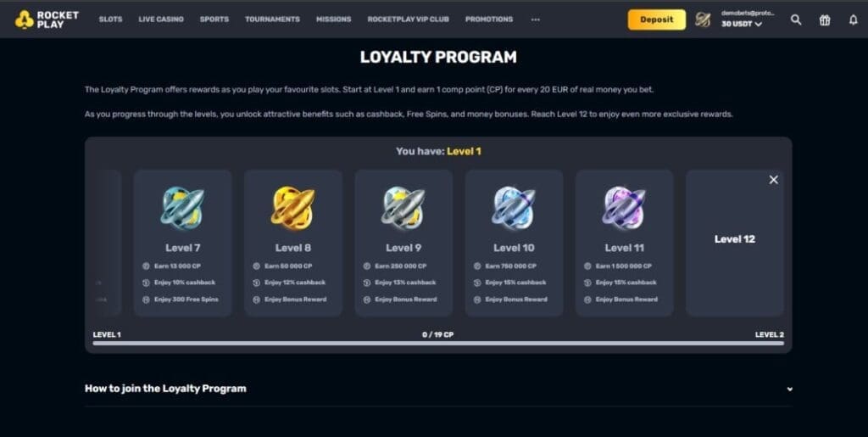Click the user avatar badge icon
The height and width of the screenshot is (437, 868).
tap(703, 20)
